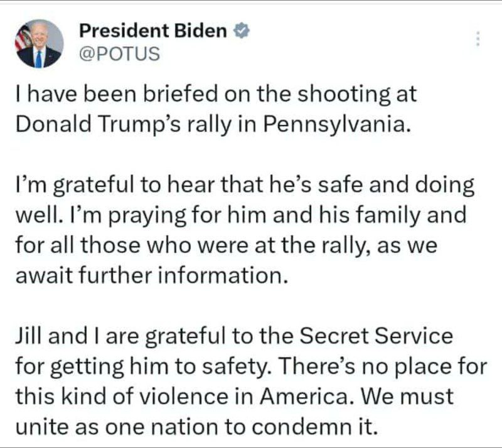The image size is (502, 448).
Task: Open the three-dot more options menu
Action: 478,38
